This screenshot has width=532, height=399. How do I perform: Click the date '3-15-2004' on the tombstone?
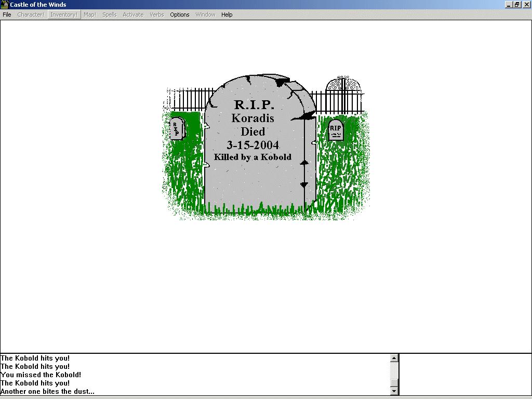coord(253,145)
